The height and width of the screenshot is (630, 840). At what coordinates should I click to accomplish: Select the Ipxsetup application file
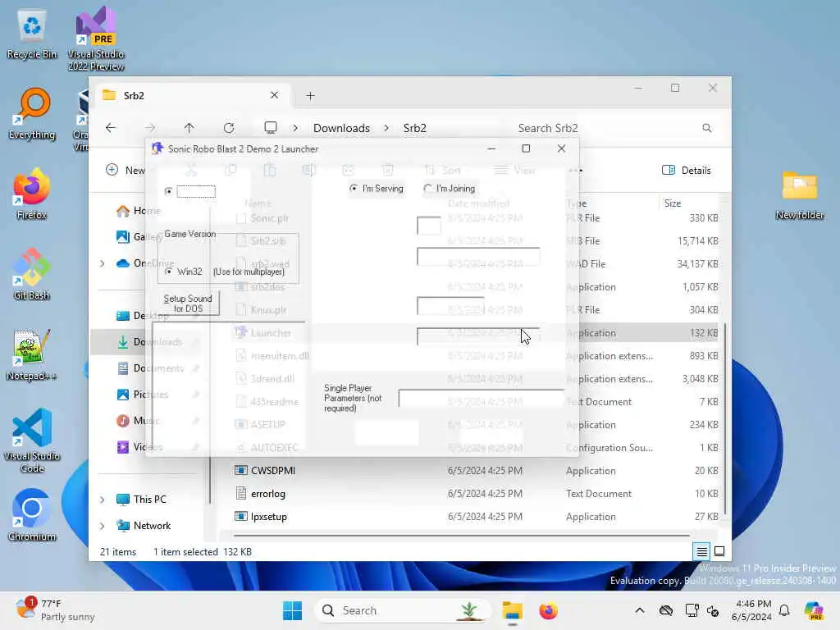261,517
